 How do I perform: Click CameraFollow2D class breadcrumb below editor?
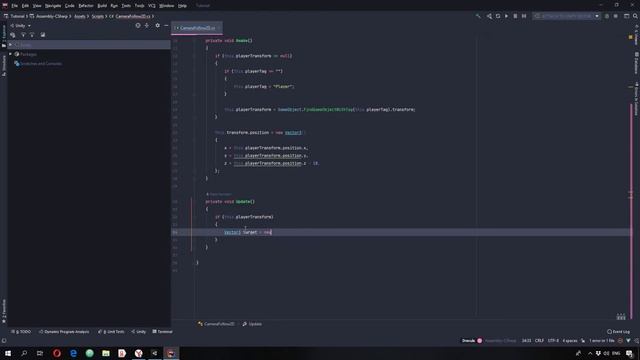[216, 324]
